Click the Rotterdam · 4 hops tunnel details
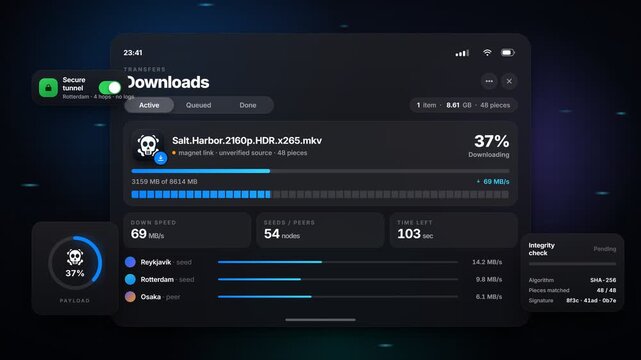 (98, 97)
